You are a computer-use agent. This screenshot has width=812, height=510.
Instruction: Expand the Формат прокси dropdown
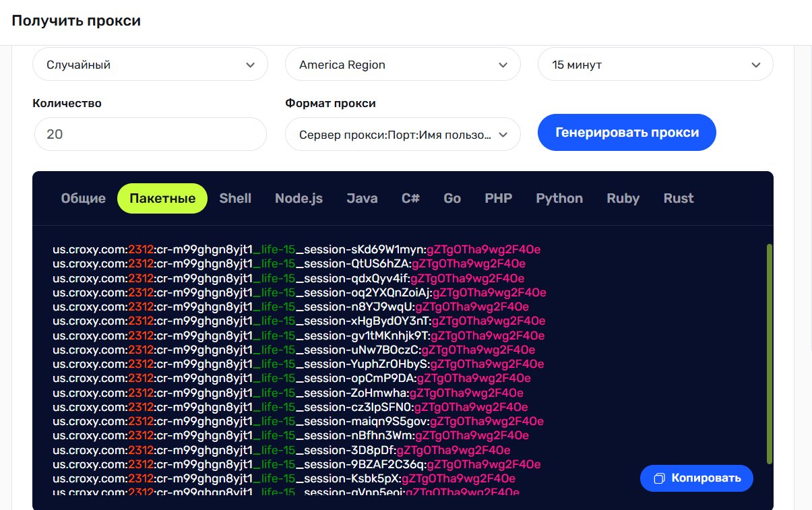[x=402, y=135]
